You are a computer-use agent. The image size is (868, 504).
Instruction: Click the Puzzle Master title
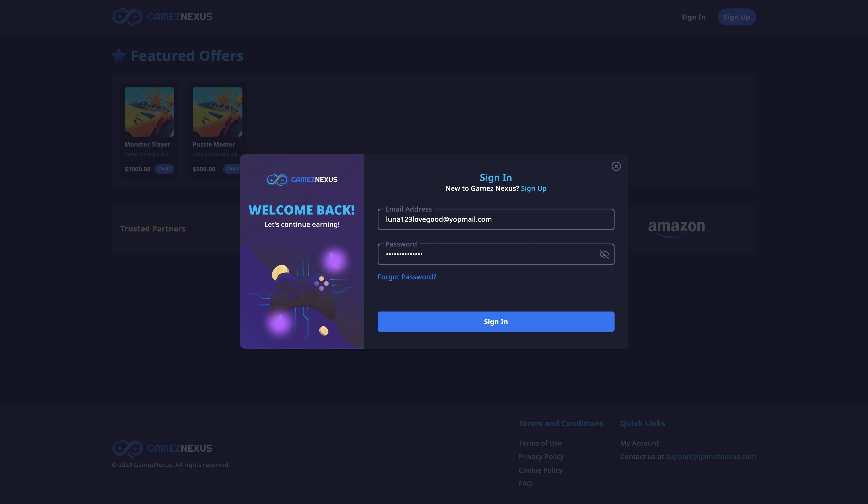tap(214, 145)
